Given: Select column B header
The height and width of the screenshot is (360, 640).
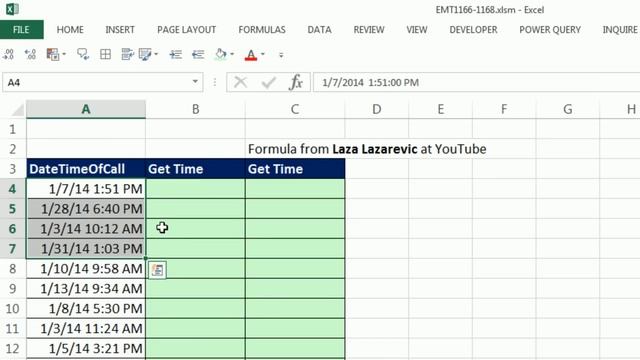Looking at the screenshot, I should tap(196, 109).
